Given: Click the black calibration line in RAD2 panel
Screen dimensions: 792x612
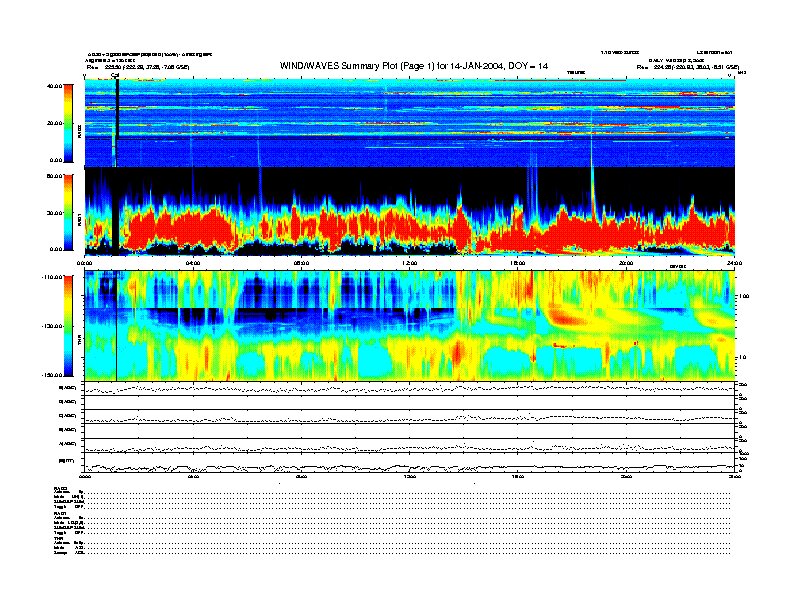Looking at the screenshot, I should (117, 120).
